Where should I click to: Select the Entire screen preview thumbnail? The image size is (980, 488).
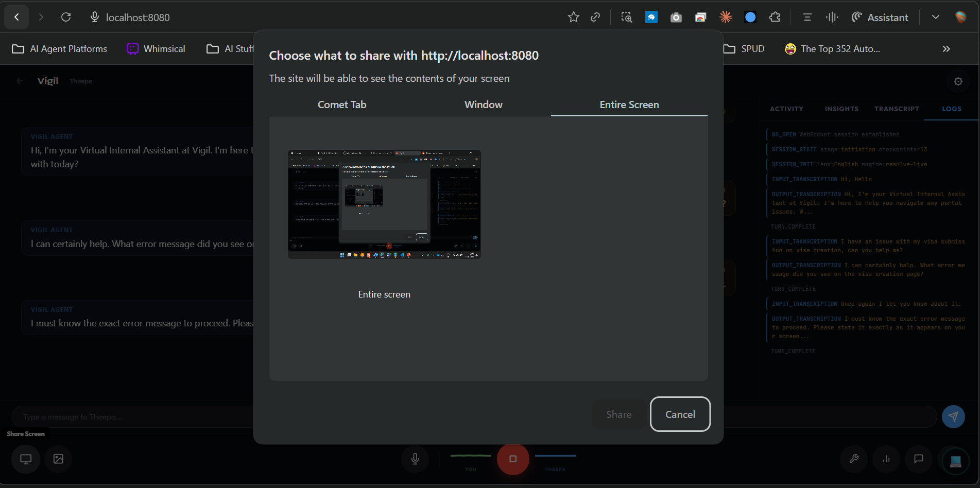tap(384, 204)
